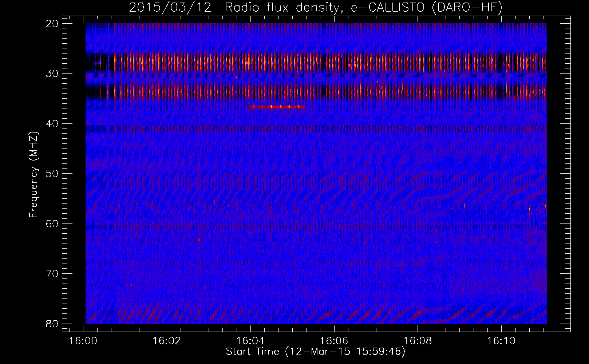This screenshot has width=589, height=364.
Task: Click the plot title with the date 2015/03/12
Action: (316, 8)
